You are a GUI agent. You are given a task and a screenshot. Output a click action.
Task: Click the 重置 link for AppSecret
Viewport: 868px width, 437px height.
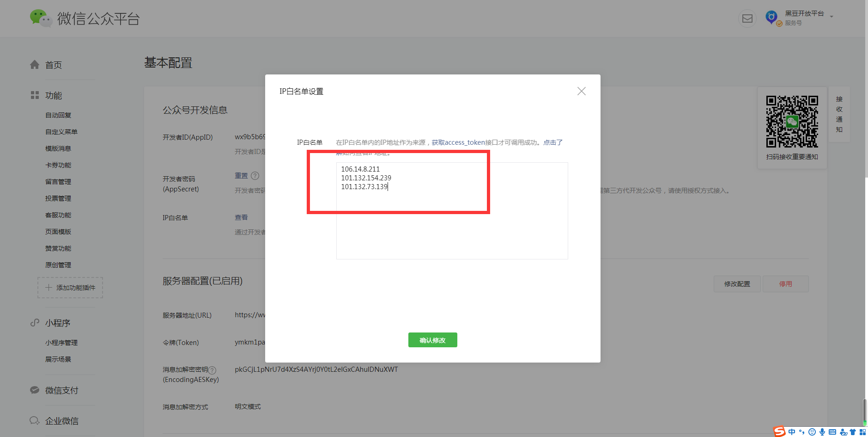tap(241, 176)
